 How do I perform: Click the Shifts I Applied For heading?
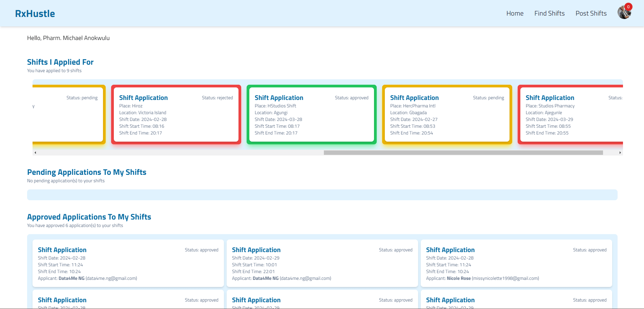click(60, 62)
